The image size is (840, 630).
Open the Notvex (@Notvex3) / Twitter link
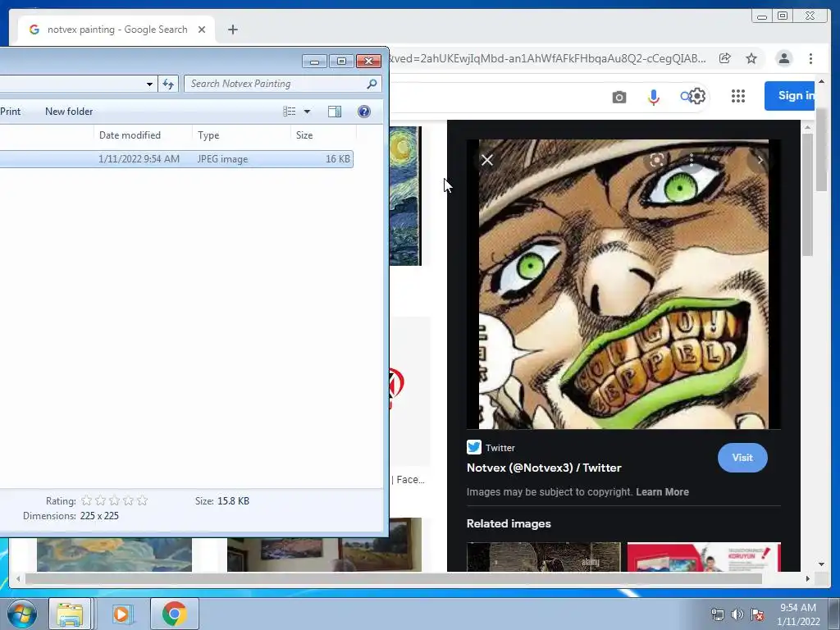(544, 468)
